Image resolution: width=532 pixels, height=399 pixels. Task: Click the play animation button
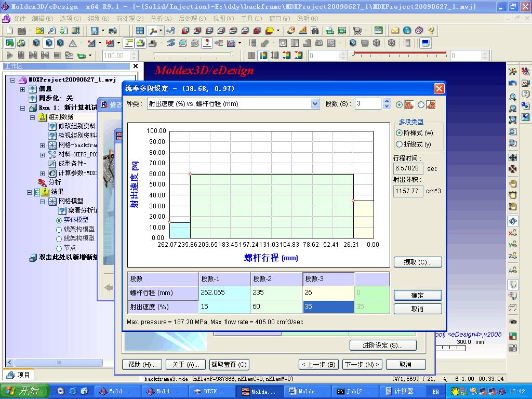9,55
